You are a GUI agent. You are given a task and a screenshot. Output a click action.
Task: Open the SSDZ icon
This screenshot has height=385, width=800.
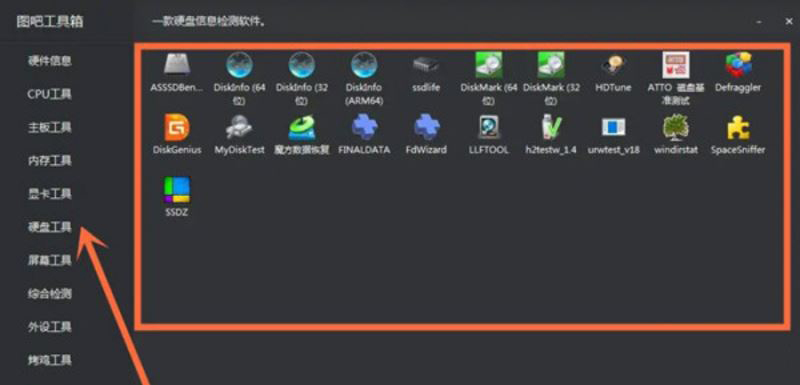pyautogui.click(x=177, y=190)
